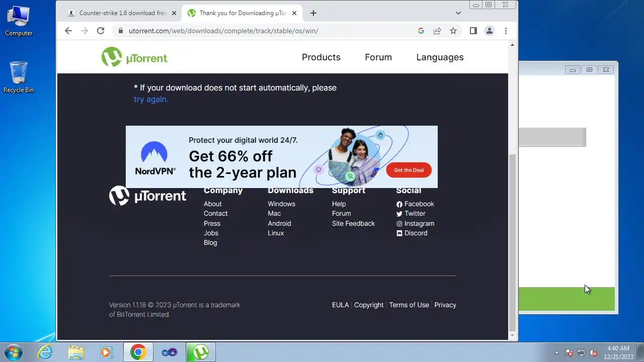Screen dimensions: 644x362
Task: Close the Counter-strike 1.6 tab
Action: point(174,13)
